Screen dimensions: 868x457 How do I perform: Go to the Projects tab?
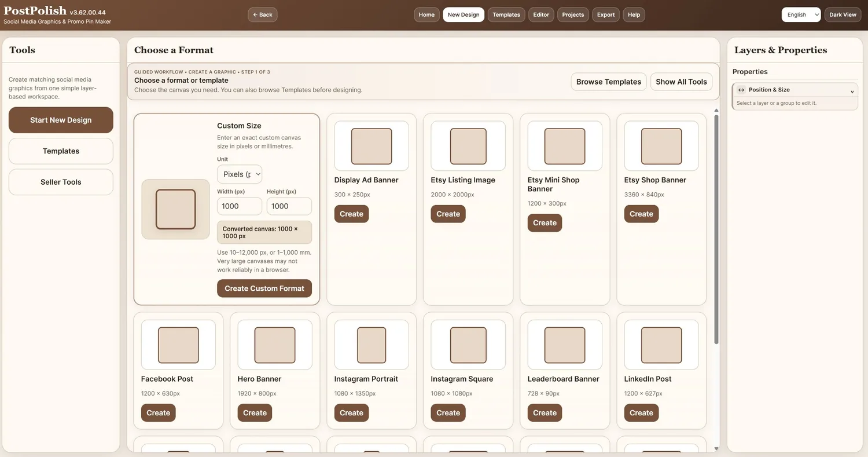pos(573,14)
